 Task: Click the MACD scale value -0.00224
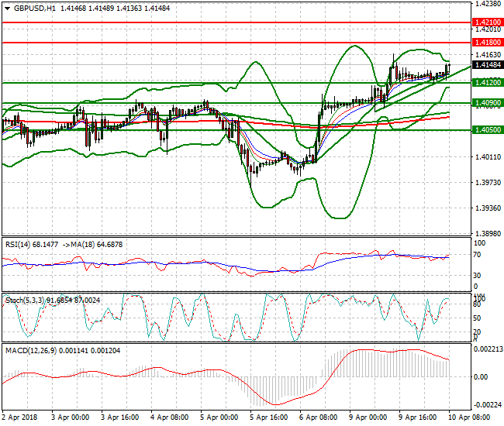(x=488, y=404)
